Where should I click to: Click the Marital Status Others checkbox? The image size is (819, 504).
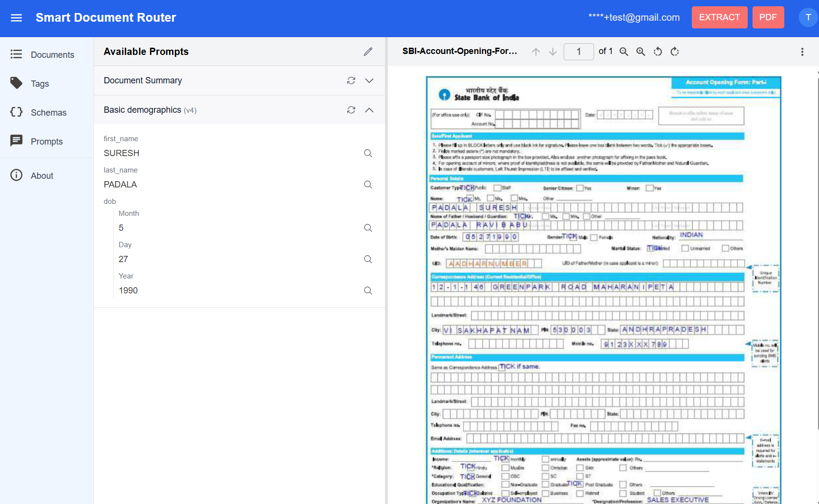[x=725, y=248]
